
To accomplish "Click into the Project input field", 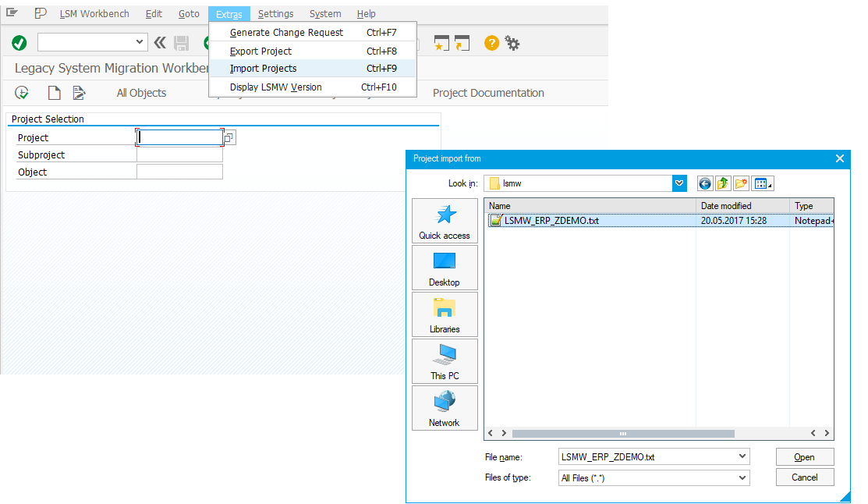I will 180,137.
